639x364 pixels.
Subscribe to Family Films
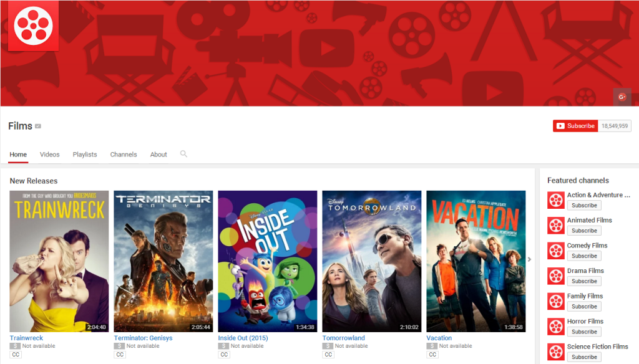(584, 306)
